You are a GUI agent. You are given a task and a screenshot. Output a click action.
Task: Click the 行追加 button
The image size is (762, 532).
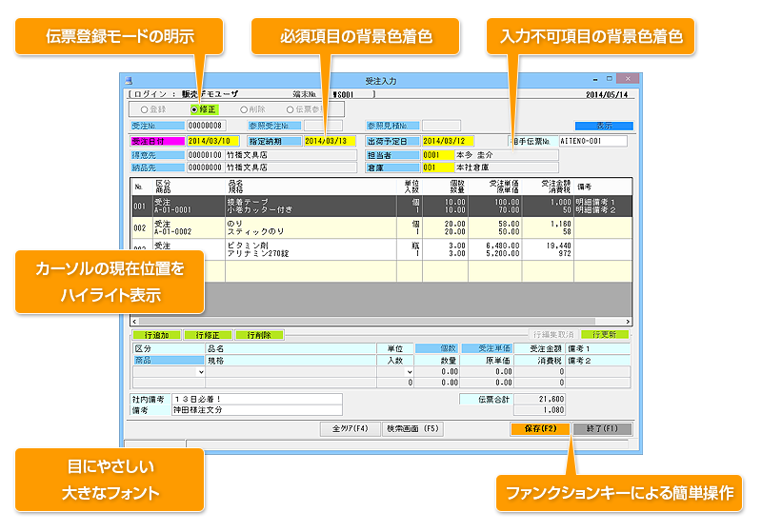tap(156, 335)
